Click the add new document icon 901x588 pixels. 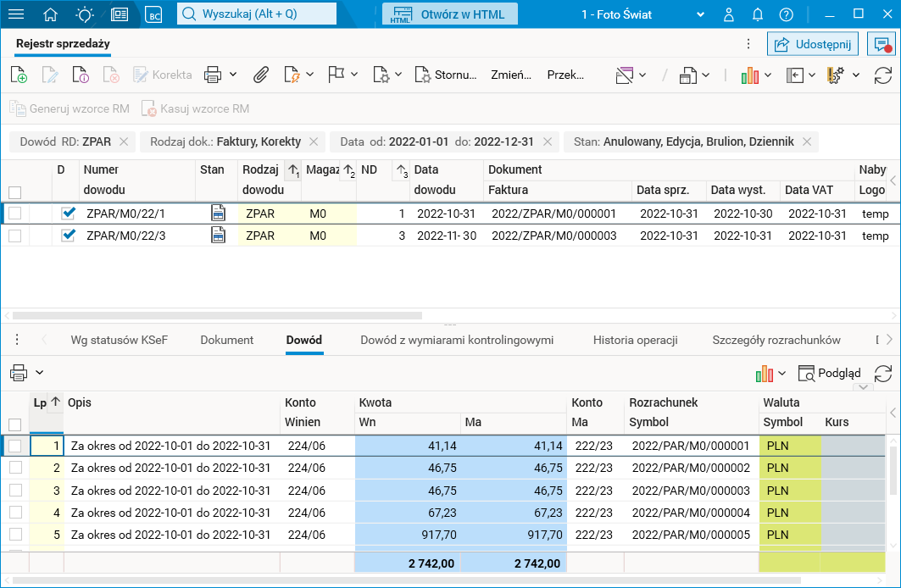(x=18, y=75)
